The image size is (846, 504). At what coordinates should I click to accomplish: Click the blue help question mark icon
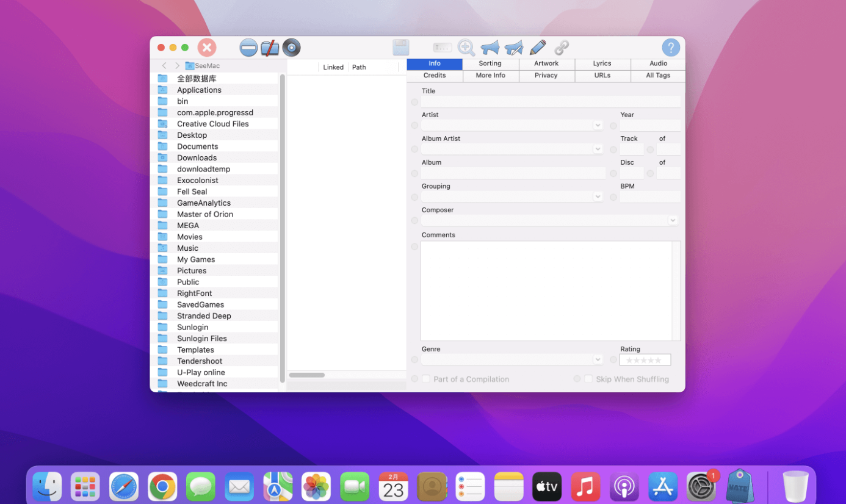pos(670,48)
